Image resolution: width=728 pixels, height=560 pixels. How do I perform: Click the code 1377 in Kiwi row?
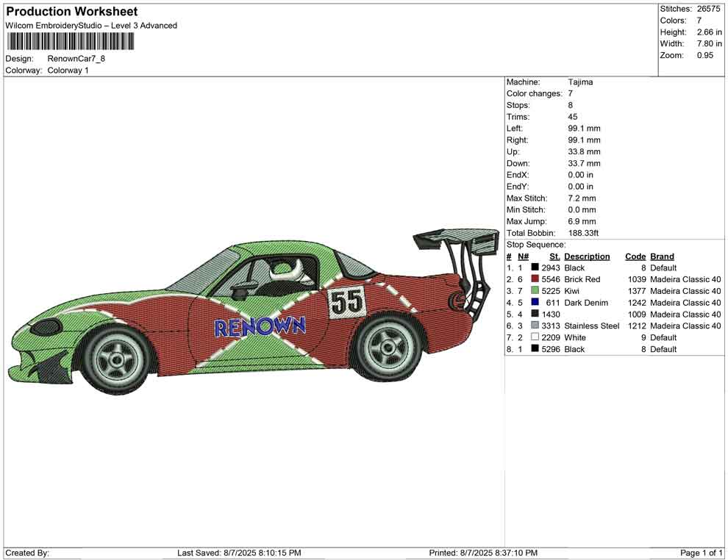(637, 291)
